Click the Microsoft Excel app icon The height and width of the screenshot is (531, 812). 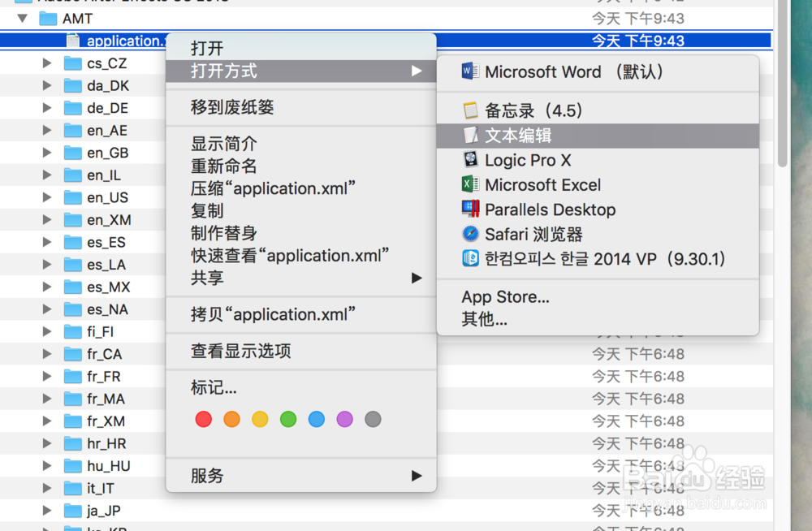[x=470, y=184]
